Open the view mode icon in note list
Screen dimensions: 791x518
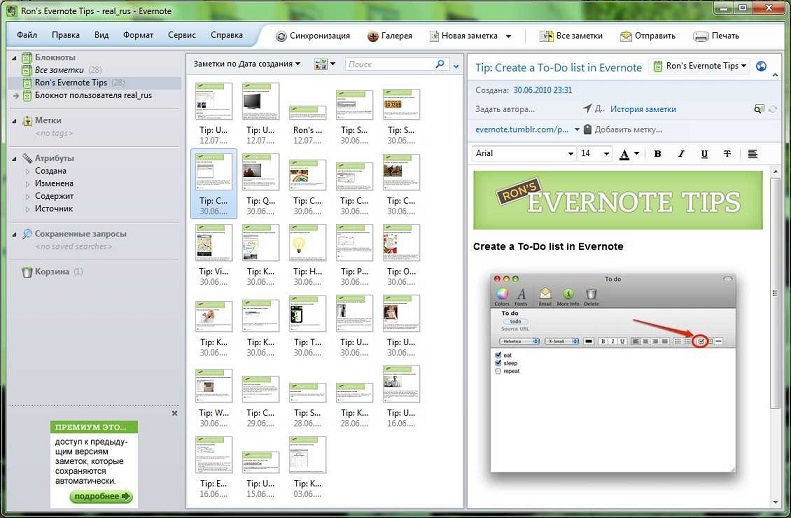pyautogui.click(x=320, y=64)
